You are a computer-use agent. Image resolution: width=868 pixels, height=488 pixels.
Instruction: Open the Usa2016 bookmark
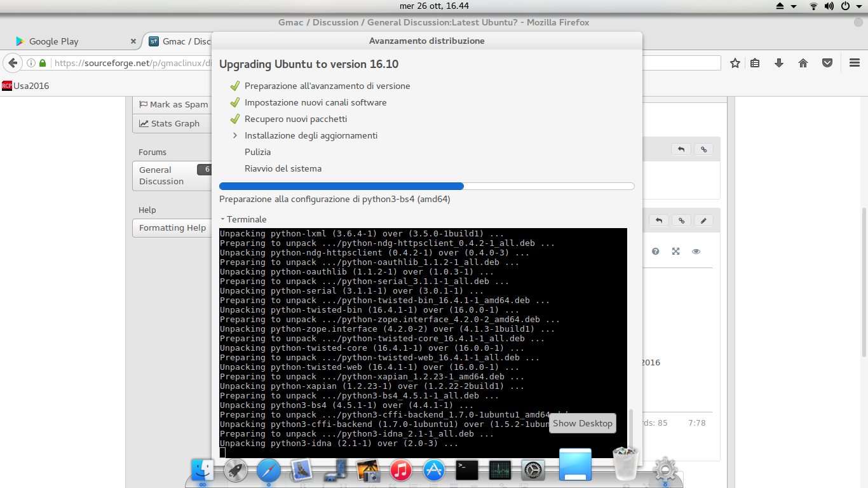[25, 86]
